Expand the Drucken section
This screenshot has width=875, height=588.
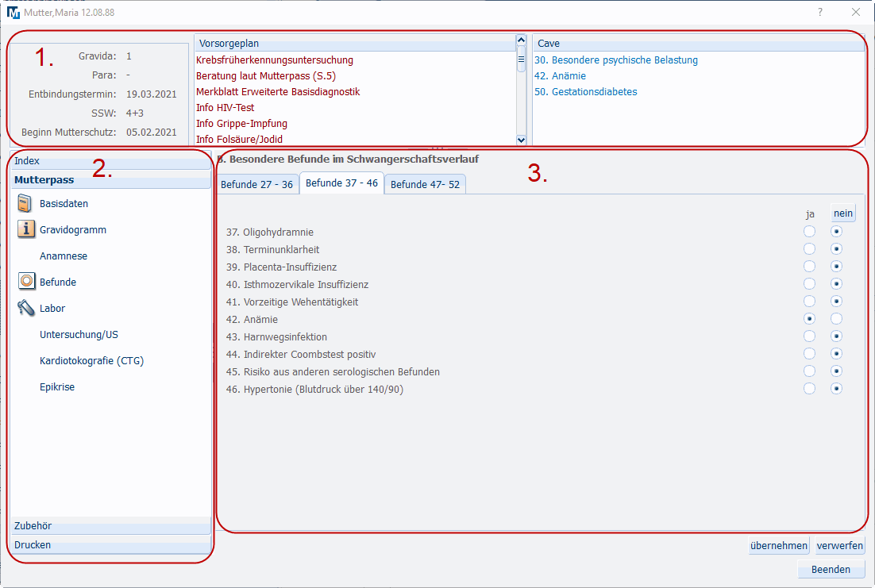coord(110,544)
